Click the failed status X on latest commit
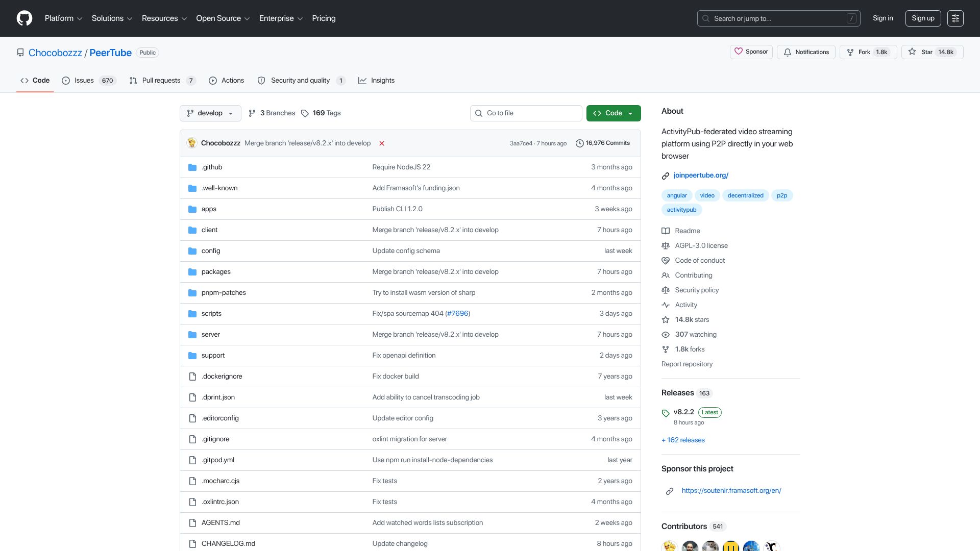Viewport: 980px width, 551px height. point(382,143)
